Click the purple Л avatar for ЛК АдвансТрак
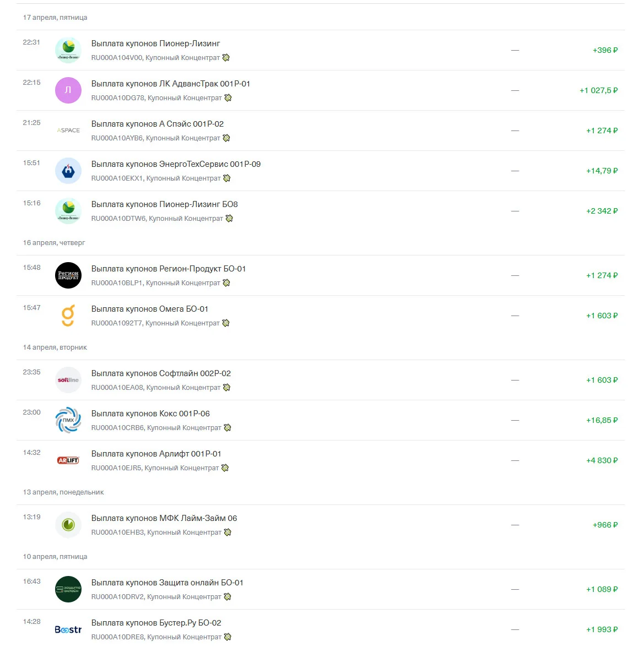The height and width of the screenshot is (652, 644). point(68,90)
